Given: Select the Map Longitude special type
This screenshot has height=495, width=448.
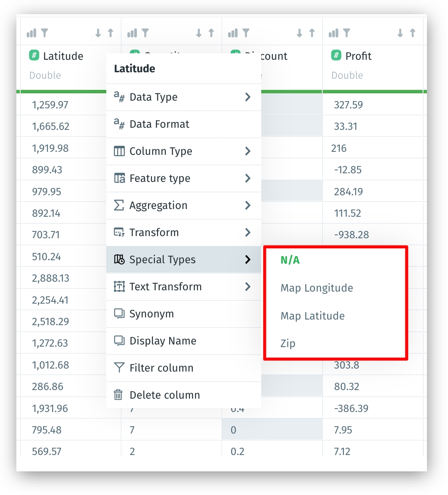Looking at the screenshot, I should click(317, 288).
